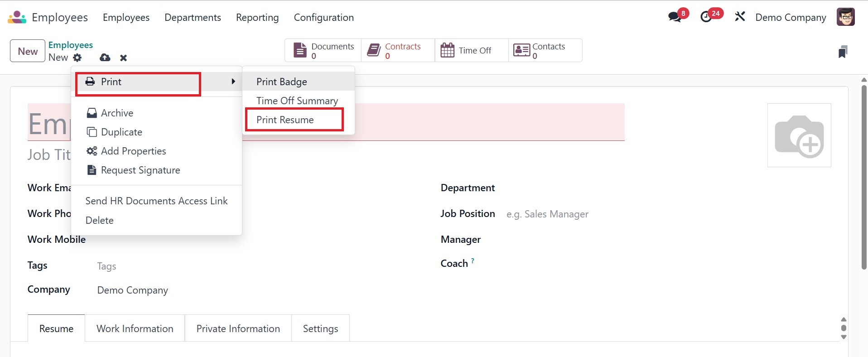The height and width of the screenshot is (357, 868).
Task: Switch to the Work Information tab
Action: pyautogui.click(x=135, y=328)
